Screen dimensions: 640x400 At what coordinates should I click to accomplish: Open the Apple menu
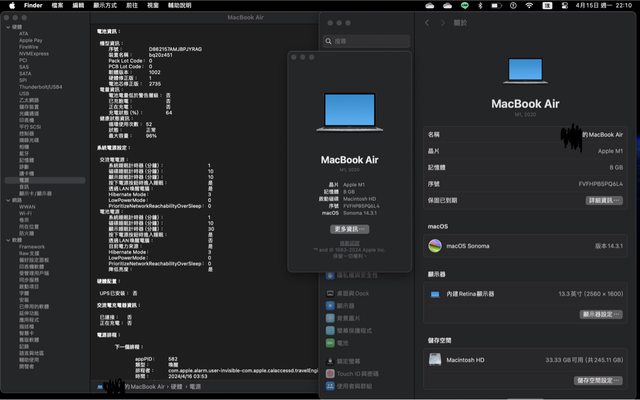click(x=9, y=5)
